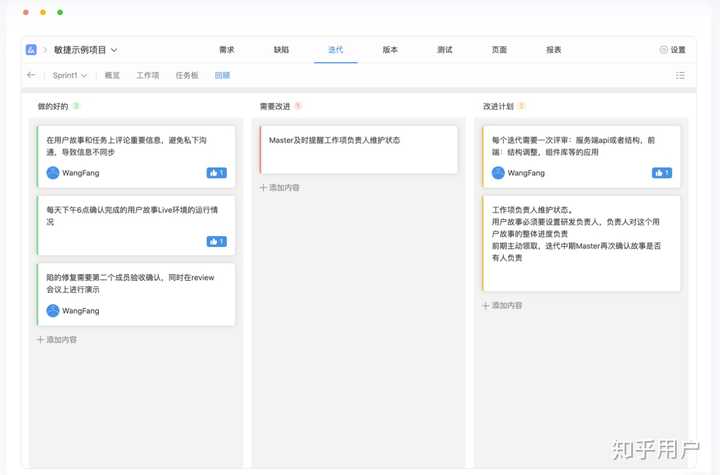720x475 pixels.
Task: Select the 迭代 tab
Action: [336, 50]
